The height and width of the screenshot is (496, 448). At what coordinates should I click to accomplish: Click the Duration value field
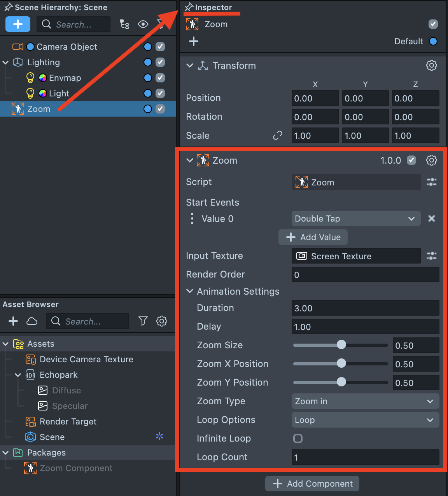[366, 308]
